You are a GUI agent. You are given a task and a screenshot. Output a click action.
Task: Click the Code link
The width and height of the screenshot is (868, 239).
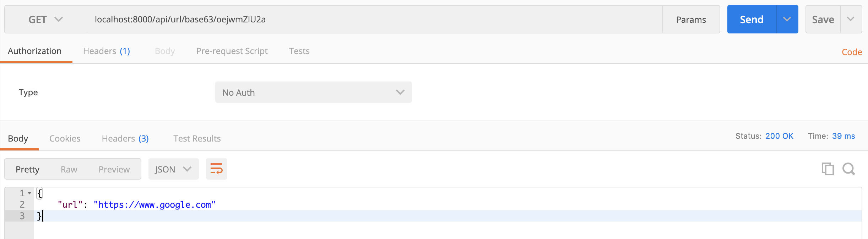click(851, 52)
